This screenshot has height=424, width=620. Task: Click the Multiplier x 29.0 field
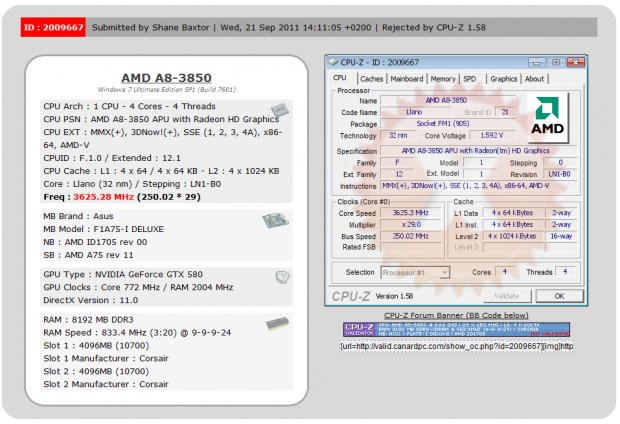click(410, 225)
